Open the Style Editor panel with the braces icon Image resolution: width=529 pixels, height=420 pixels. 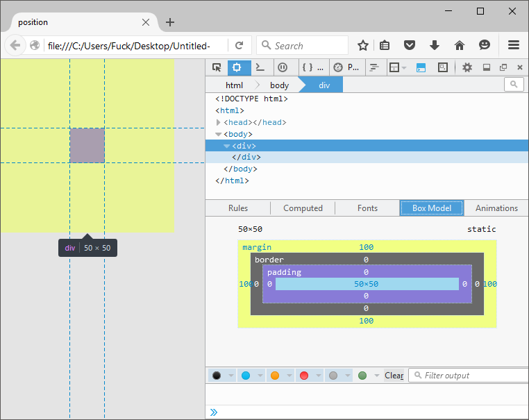308,67
